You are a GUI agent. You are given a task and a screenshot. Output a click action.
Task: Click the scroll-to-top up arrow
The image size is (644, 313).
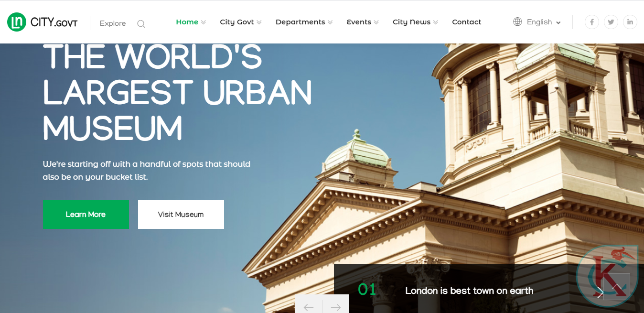pos(617,287)
